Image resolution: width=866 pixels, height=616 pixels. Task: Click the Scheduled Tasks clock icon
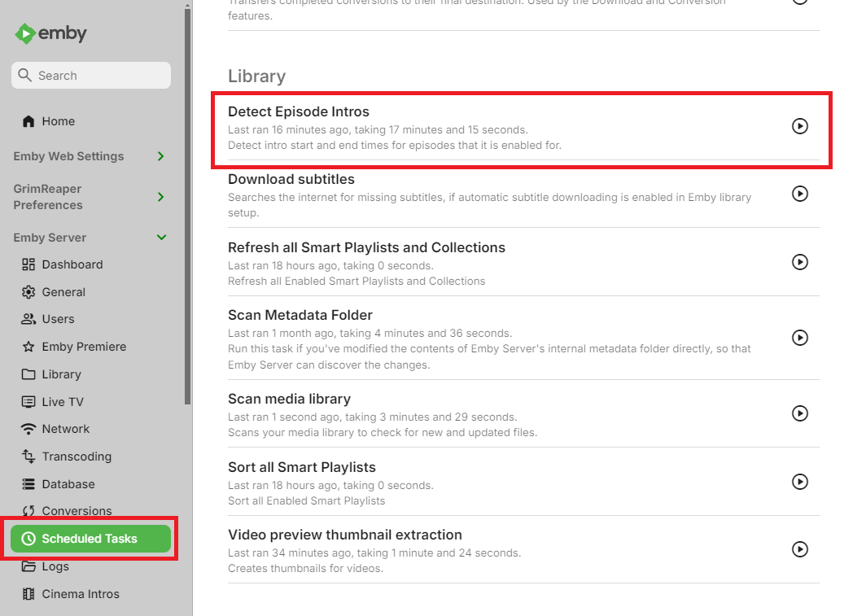tap(28, 539)
